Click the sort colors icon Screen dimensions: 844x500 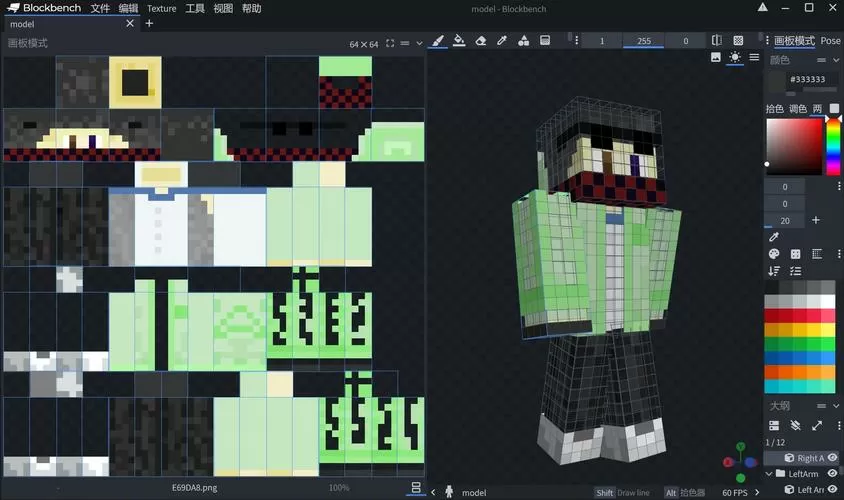[x=774, y=271]
